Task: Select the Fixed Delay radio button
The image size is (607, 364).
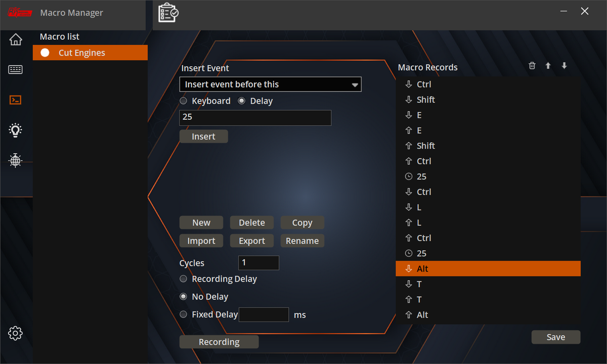Action: click(184, 314)
